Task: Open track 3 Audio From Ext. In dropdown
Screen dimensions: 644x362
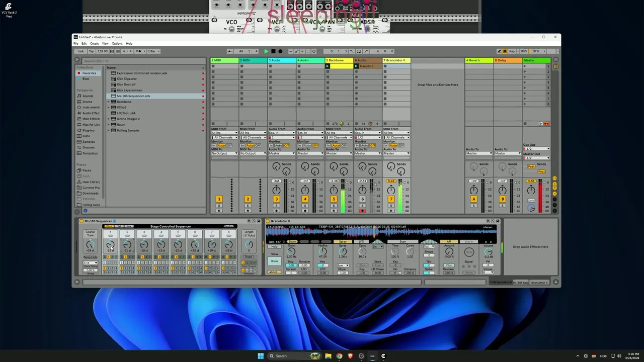Action: [x=281, y=133]
